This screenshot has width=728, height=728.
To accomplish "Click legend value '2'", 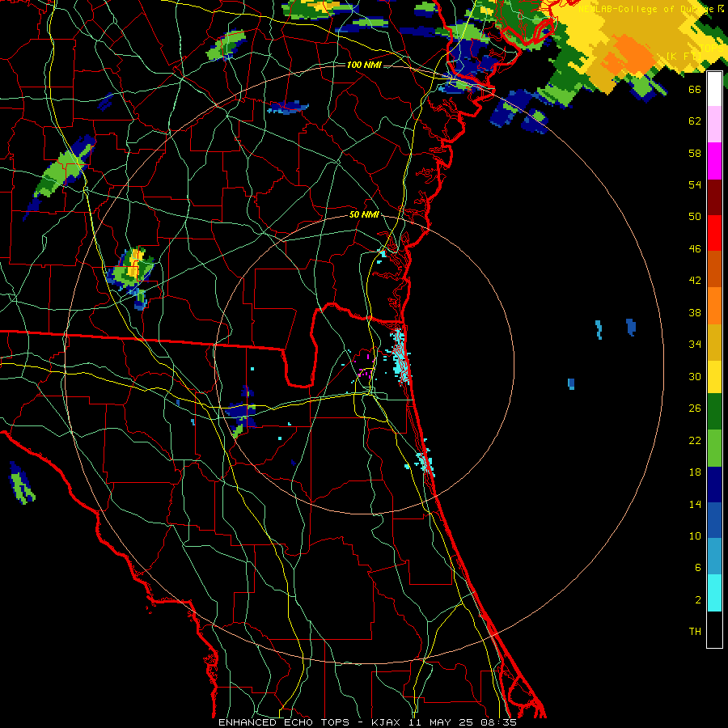I will click(x=697, y=599).
